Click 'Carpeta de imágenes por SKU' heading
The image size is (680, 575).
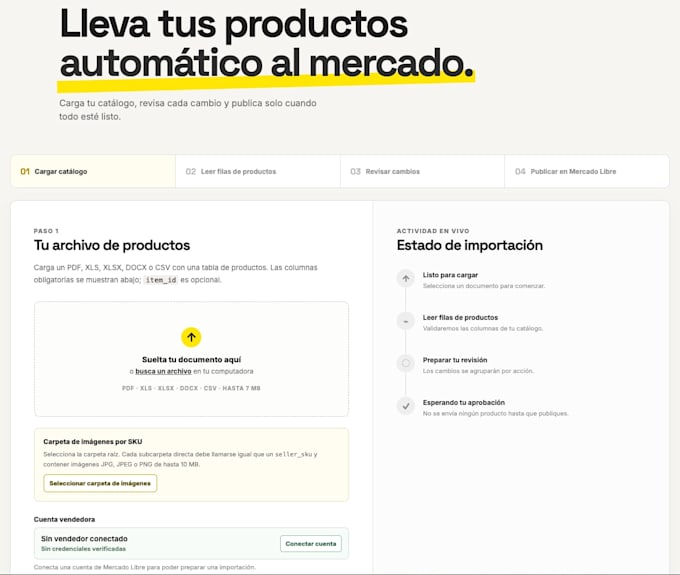click(93, 441)
